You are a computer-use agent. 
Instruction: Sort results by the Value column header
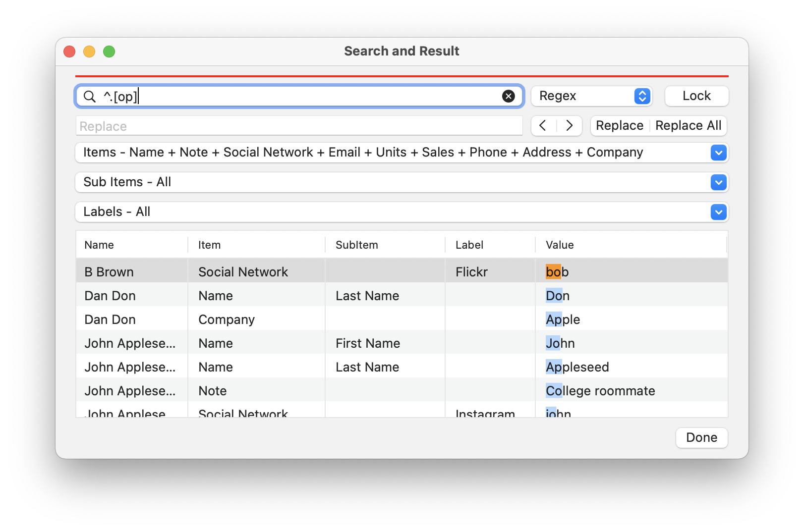pos(560,245)
